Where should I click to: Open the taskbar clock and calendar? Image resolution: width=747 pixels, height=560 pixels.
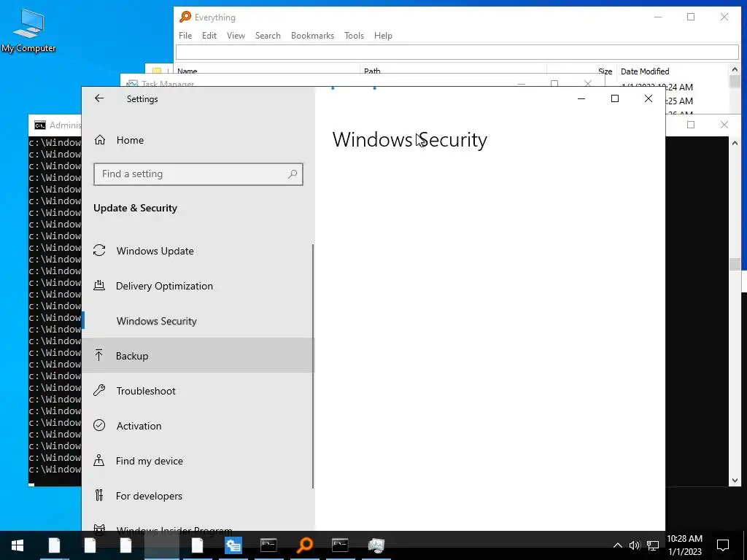[x=684, y=545]
